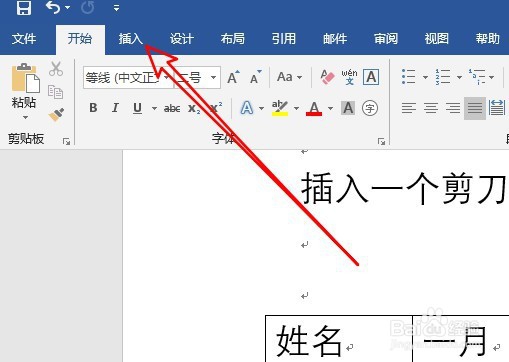Open the 审阅 (Review) tab
Viewport: 509px width, 362px height.
coord(386,39)
